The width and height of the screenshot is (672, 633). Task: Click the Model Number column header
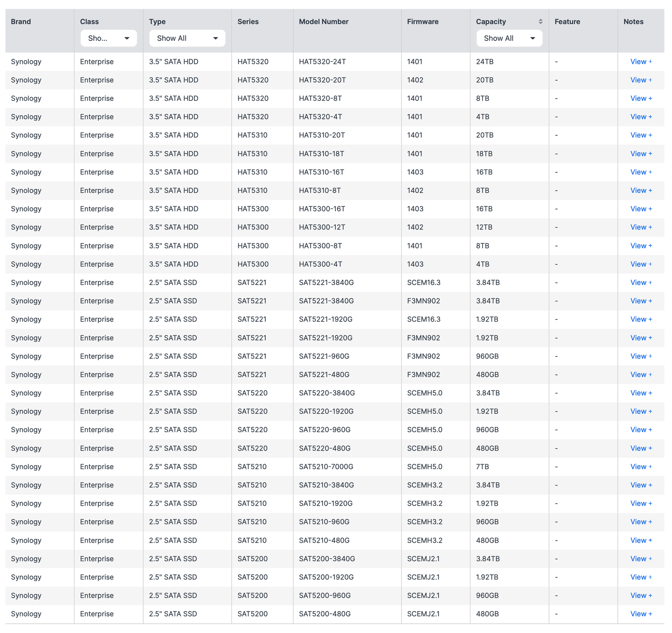(323, 21)
